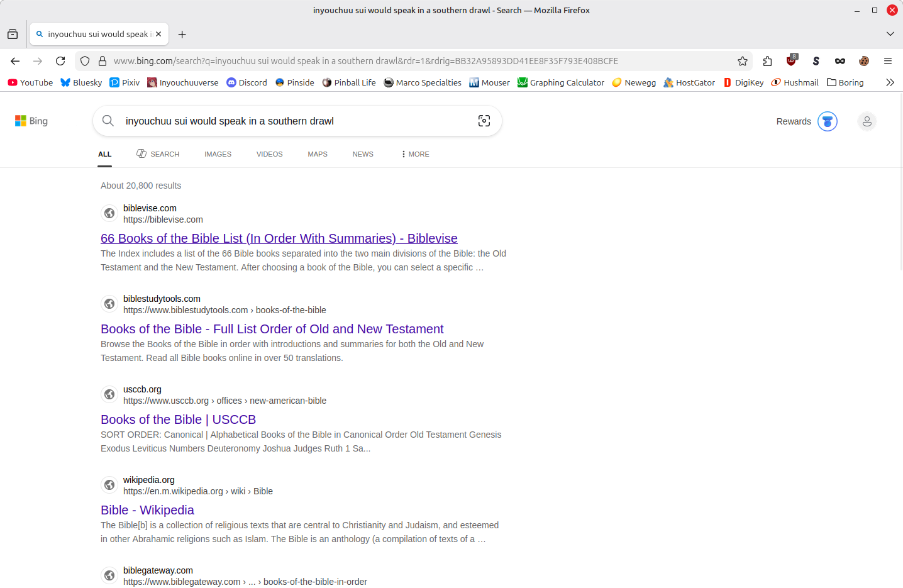This screenshot has height=588, width=903.
Task: Open the HostGator bookmark
Action: pyautogui.click(x=689, y=82)
